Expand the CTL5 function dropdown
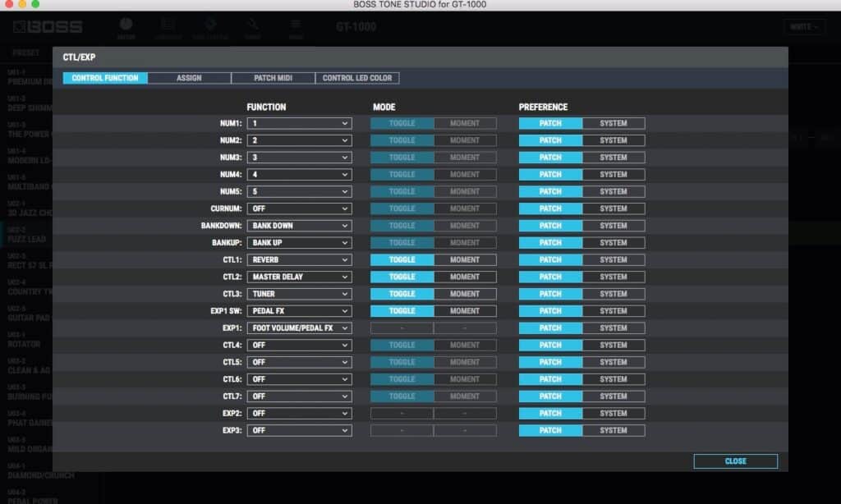The height and width of the screenshot is (504, 841). [299, 363]
